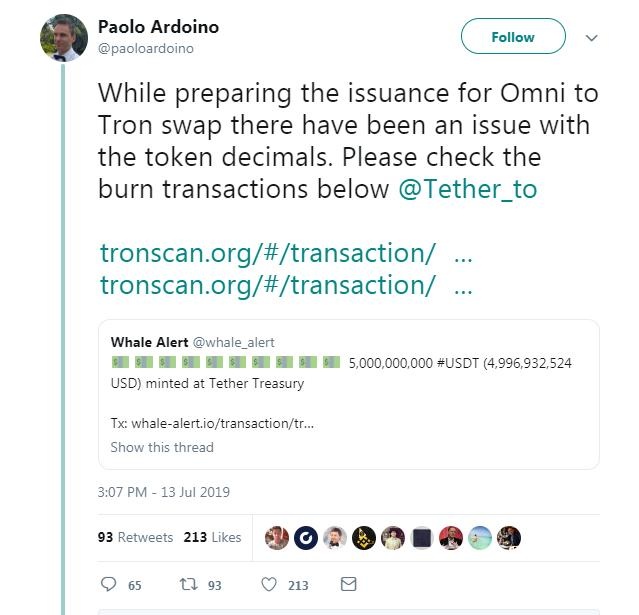
Task: Click the first liker avatar in row
Action: tap(277, 538)
